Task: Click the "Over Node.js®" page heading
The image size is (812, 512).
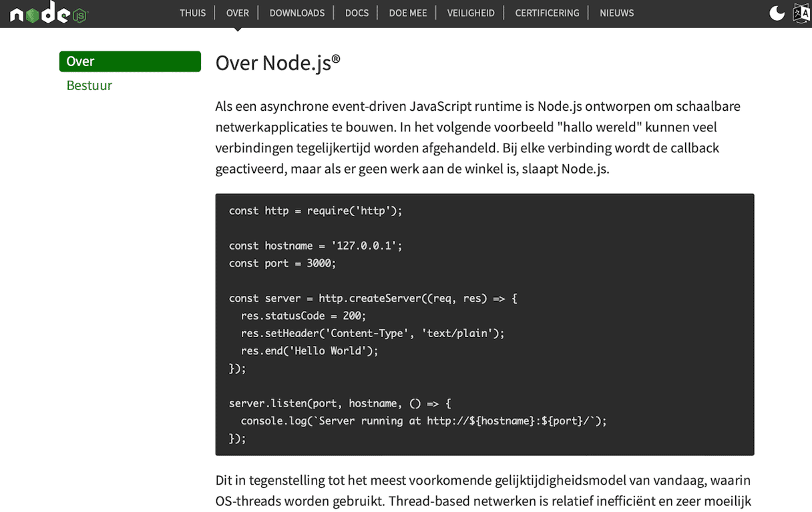Action: tap(278, 63)
